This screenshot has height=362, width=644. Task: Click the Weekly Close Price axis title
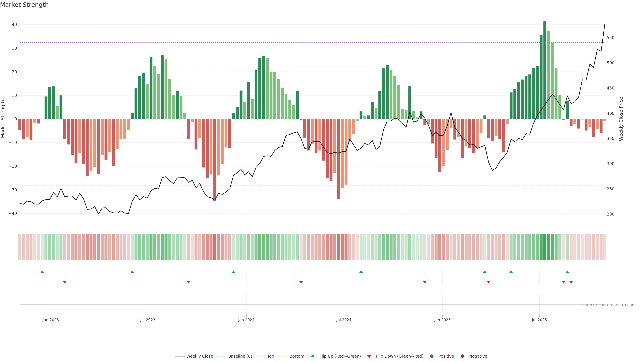point(621,119)
